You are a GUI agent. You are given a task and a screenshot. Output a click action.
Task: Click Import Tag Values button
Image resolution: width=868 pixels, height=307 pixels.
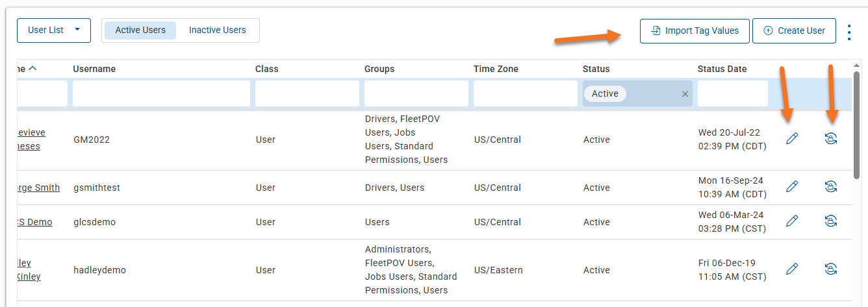click(x=695, y=31)
